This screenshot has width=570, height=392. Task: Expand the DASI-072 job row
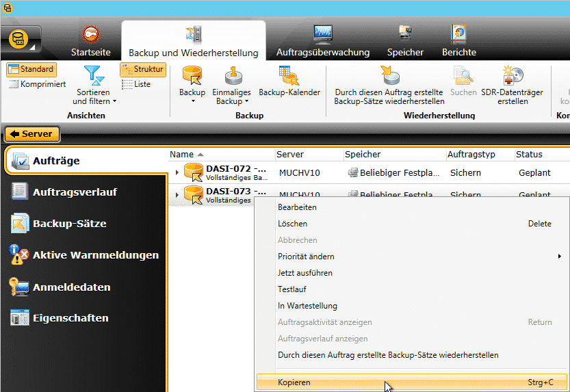[x=177, y=172]
